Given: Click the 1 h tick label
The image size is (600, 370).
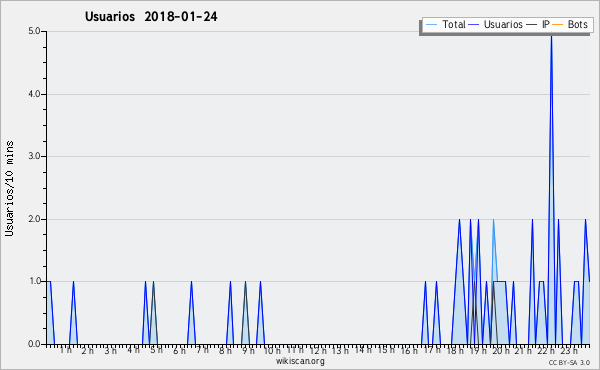Looking at the screenshot, I should coord(65,350).
